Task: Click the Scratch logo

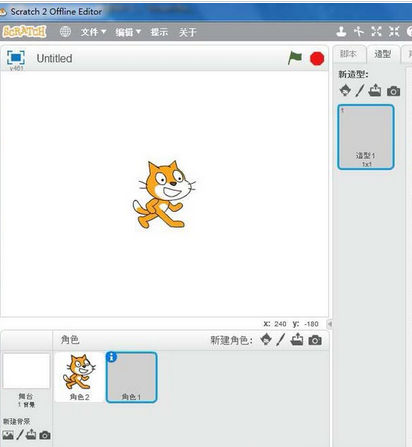Action: click(x=24, y=32)
